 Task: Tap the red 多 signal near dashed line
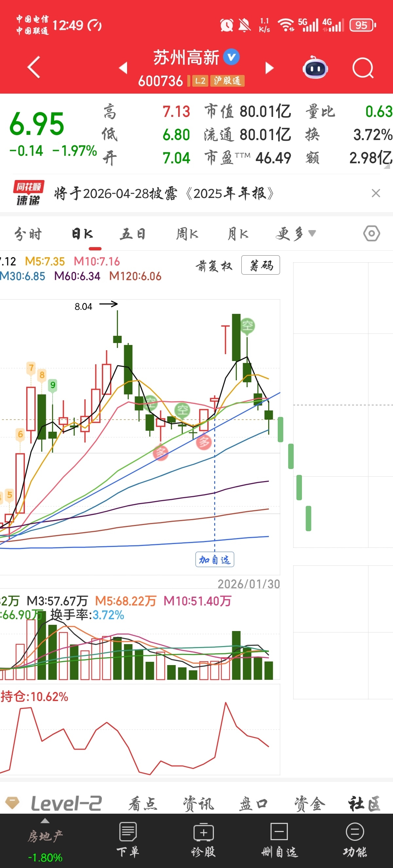204,442
